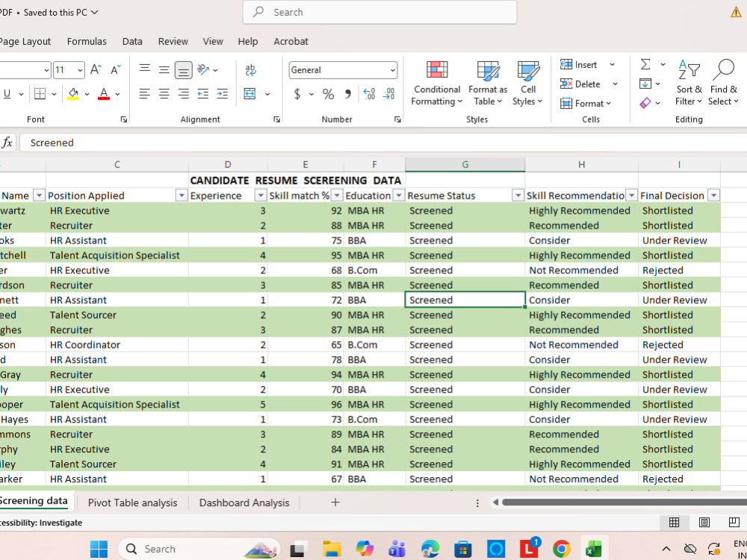Add a new sheet with plus button

335,503
